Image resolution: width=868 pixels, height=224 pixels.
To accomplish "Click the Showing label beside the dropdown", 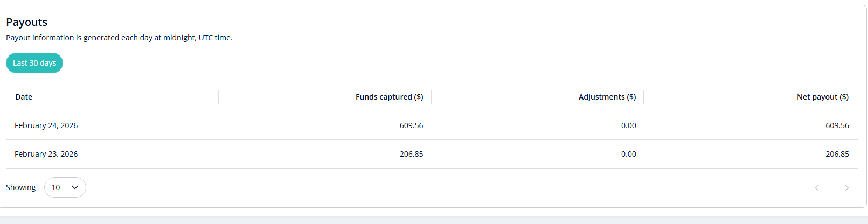I will (x=21, y=187).
